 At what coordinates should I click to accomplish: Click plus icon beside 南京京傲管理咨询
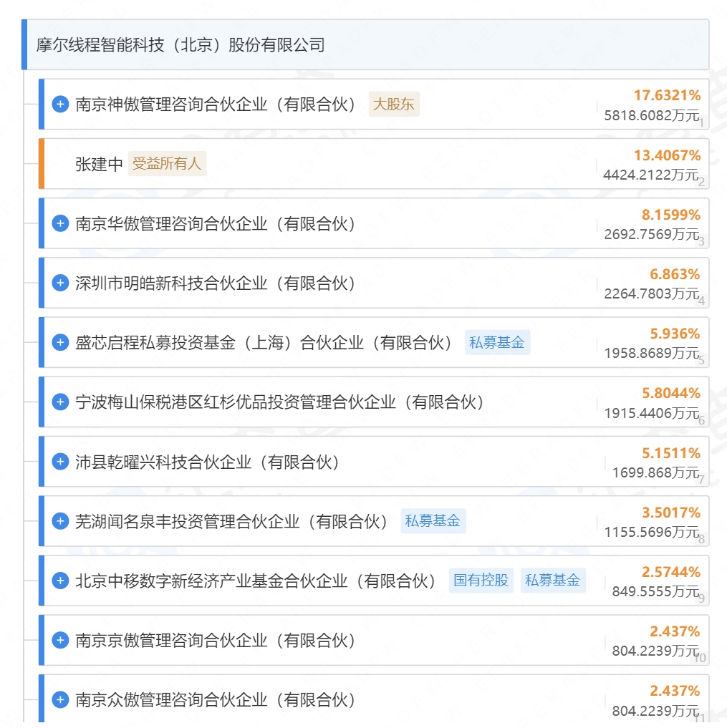click(x=60, y=639)
